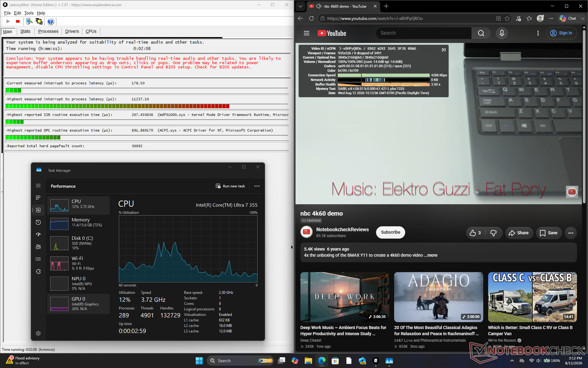This screenshot has width=588, height=368.
Task: Open Startup apps icon in Task Manager
Action: (38, 235)
